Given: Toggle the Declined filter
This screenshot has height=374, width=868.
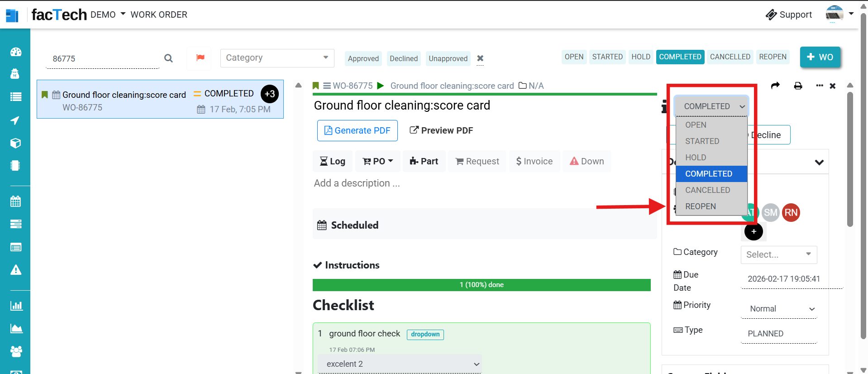Looking at the screenshot, I should pyautogui.click(x=404, y=59).
